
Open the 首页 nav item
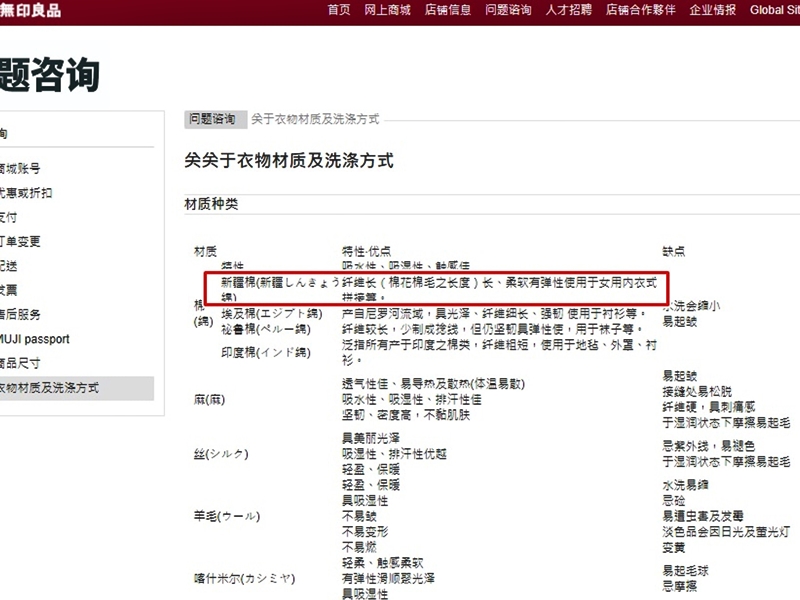click(x=339, y=10)
